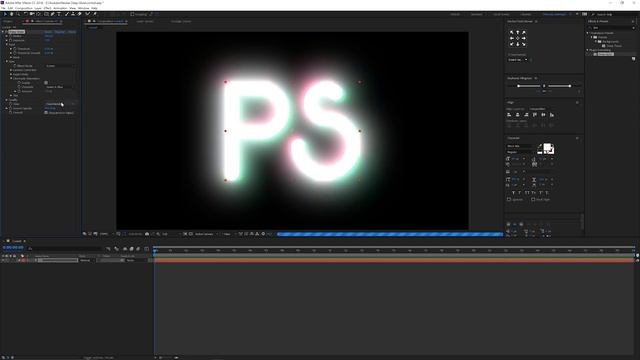Click the timeline current timecode display
The width and height of the screenshot is (640, 360).
click(13, 248)
